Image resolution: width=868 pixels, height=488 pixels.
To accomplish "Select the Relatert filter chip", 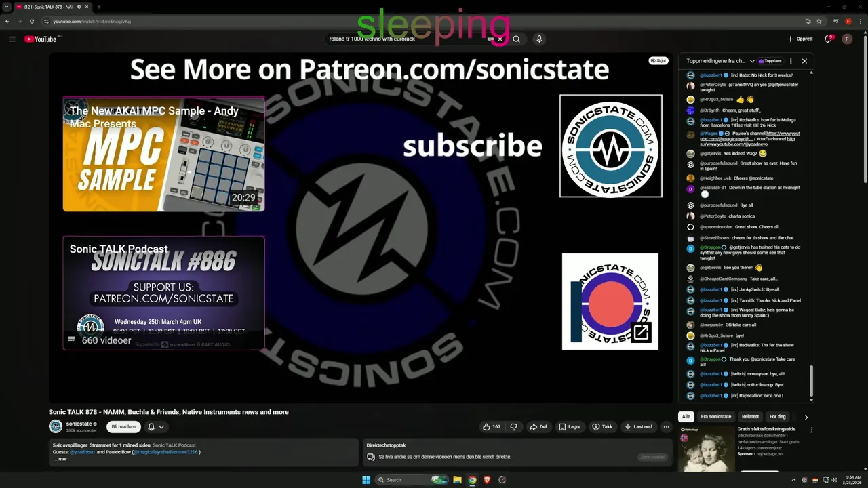I will click(750, 417).
